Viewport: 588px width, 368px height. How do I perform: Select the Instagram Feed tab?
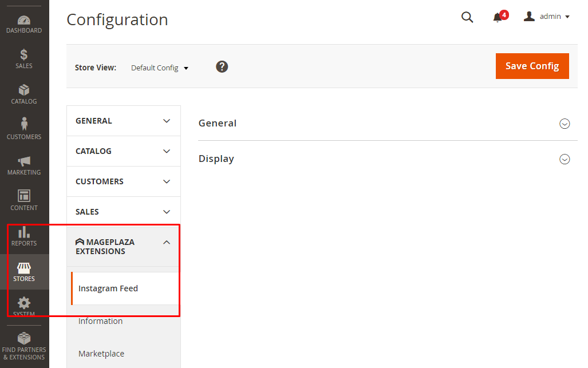(108, 288)
